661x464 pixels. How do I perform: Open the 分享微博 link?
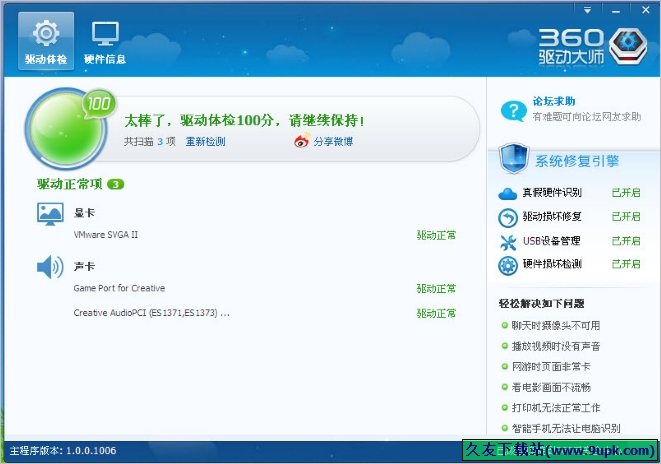pos(333,142)
